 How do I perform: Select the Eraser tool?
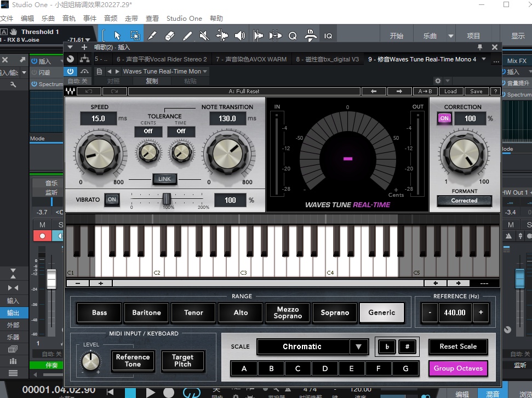tap(170, 36)
